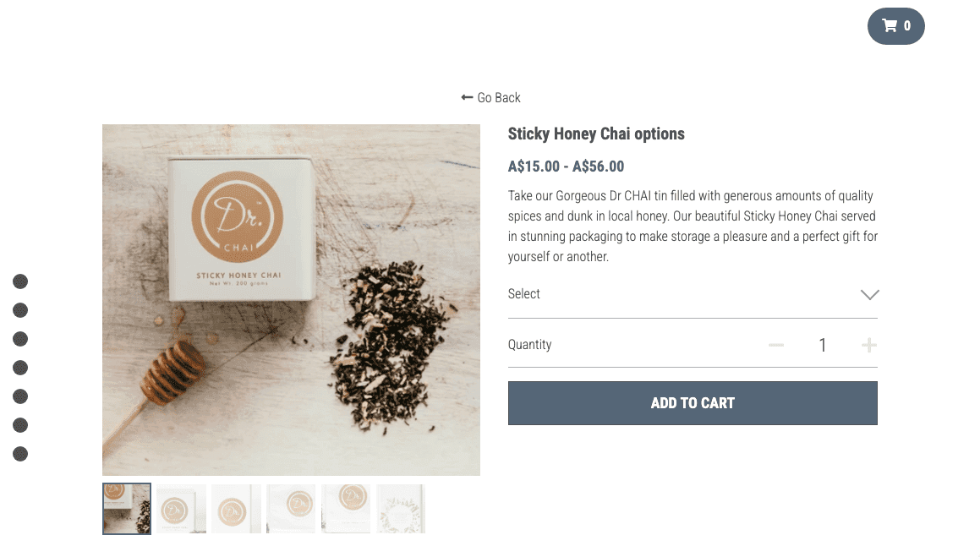Select the last product thumbnail
This screenshot has width=980, height=557.
point(401,508)
